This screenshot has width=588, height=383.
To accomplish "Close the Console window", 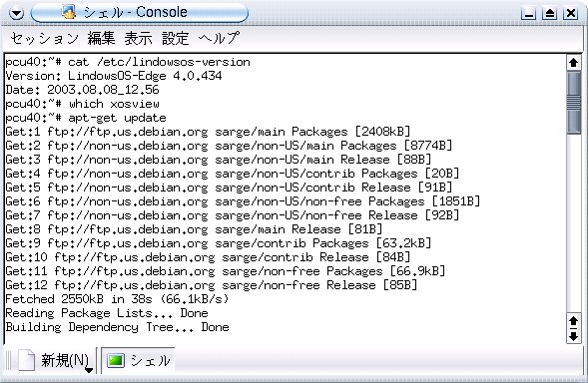I will point(571,14).
